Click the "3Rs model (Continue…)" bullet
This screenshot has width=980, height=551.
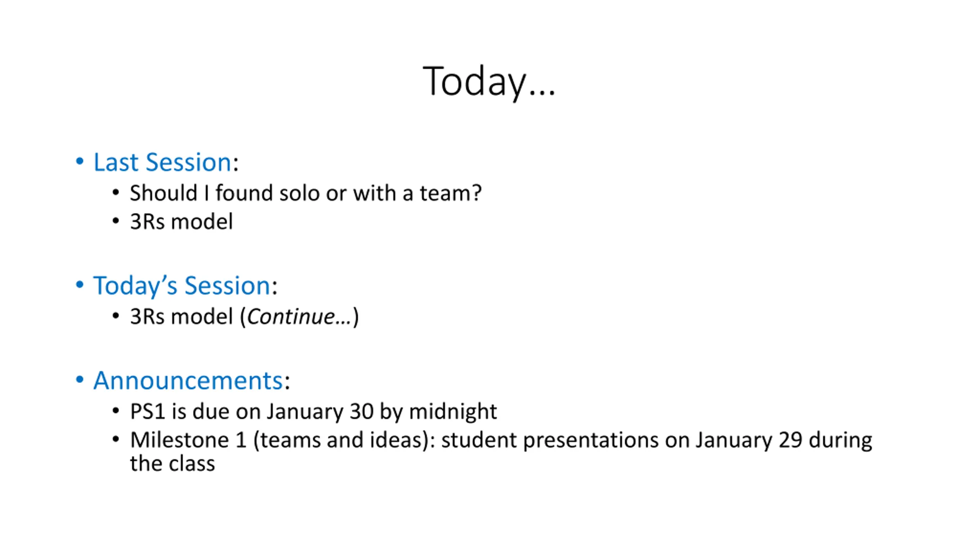(x=244, y=316)
